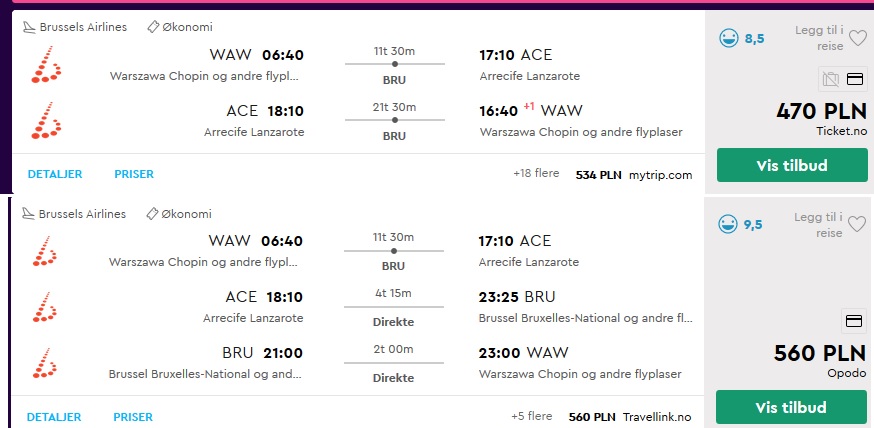The image size is (874, 428).
Task: Open 534 PLN mytrip.com offer
Action: click(x=634, y=175)
